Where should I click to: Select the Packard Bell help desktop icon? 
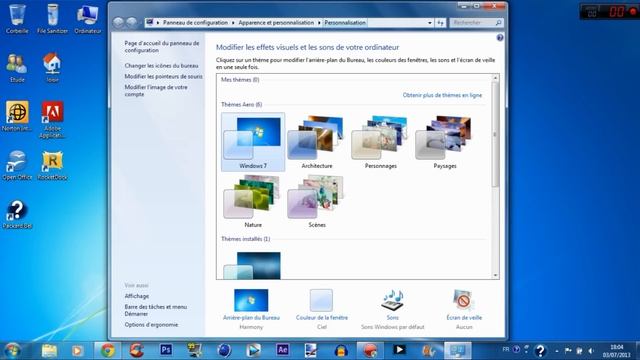(17, 214)
